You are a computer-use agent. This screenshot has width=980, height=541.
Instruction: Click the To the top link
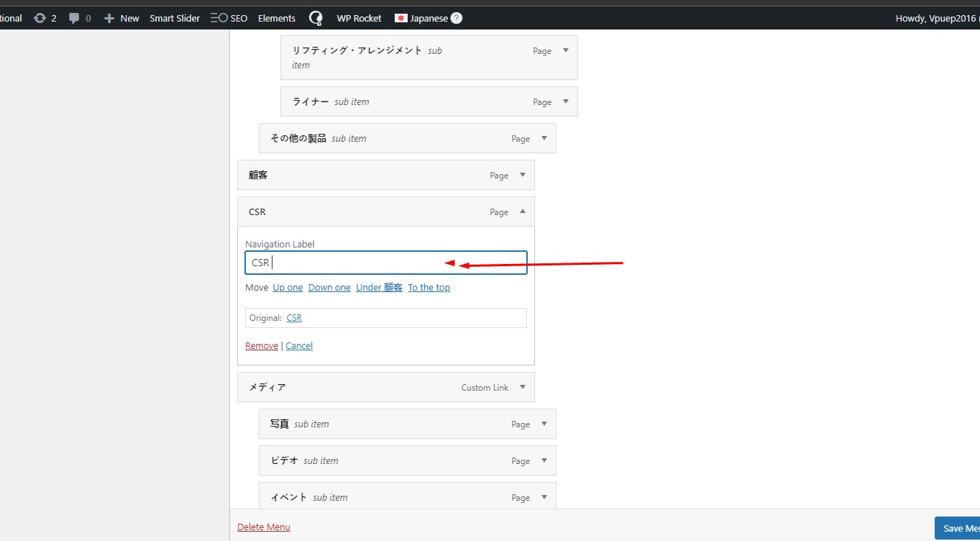[x=429, y=287]
